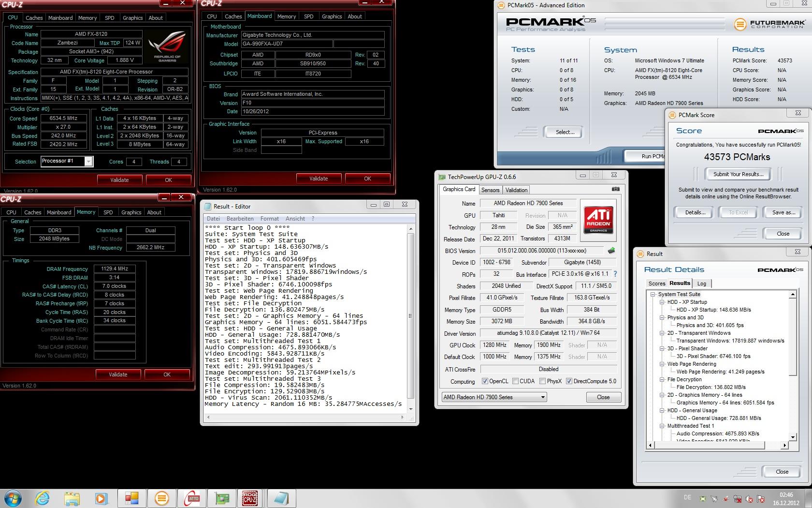
Task: Click the ROG logo in CPU-Z CPU window
Action: point(167,47)
